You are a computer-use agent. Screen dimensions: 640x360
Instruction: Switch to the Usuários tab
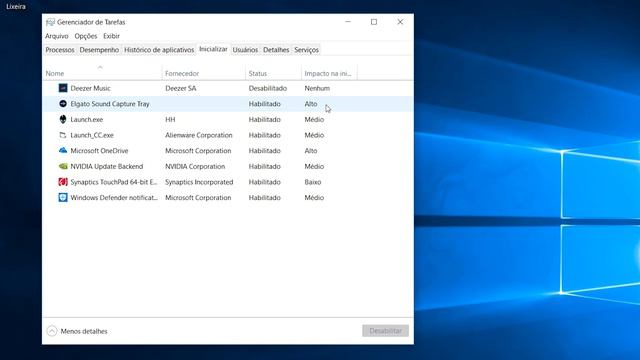tap(245, 50)
